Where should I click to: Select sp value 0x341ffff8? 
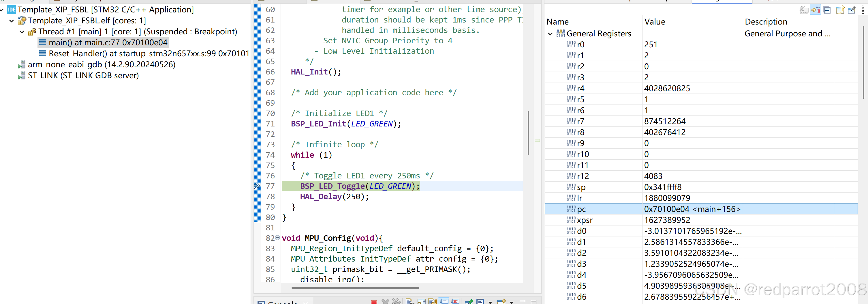662,187
